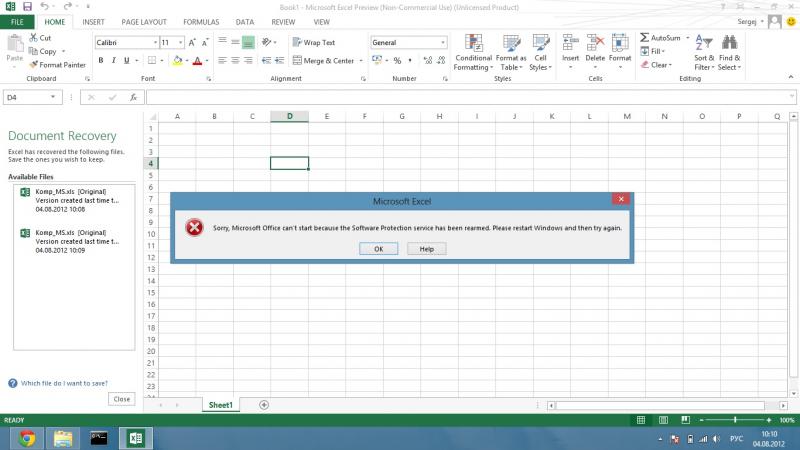Viewport: 800px width, 450px height.
Task: Activate the Format Painter brush
Action: [57, 65]
